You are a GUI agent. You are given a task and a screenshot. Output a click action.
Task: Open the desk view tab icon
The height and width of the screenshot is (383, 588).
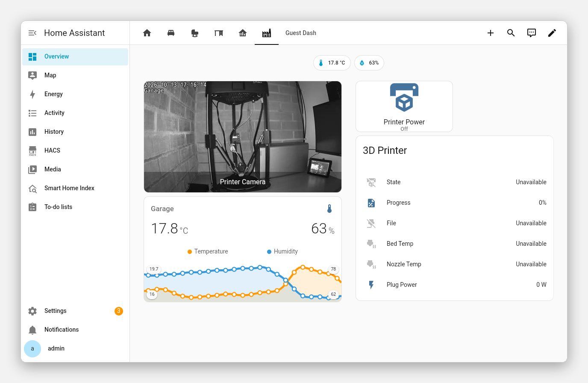click(x=219, y=33)
